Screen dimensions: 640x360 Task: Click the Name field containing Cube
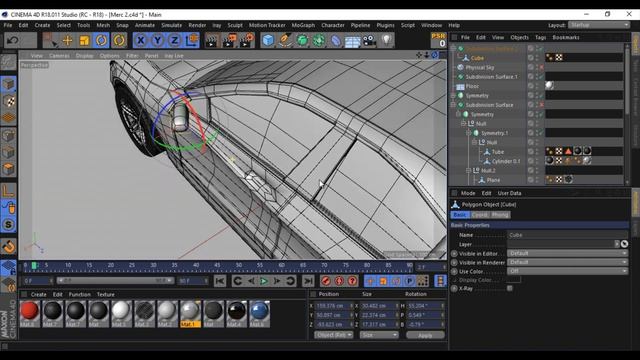coord(567,235)
